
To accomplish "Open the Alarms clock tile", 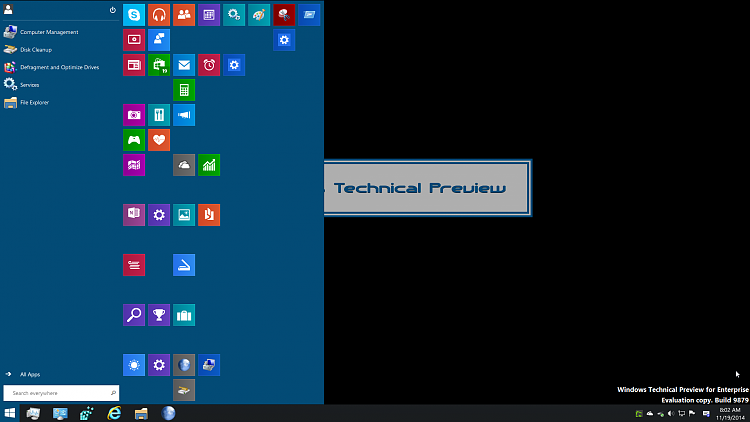I will (x=209, y=65).
